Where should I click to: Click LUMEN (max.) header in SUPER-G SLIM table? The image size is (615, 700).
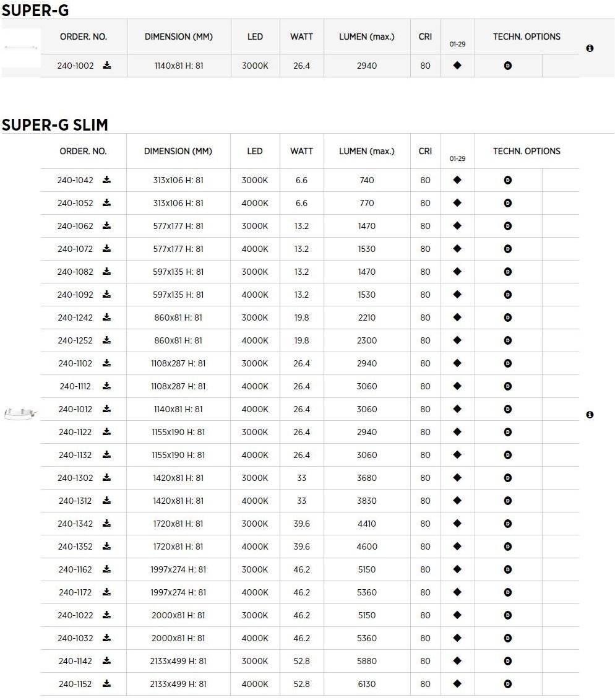(366, 151)
